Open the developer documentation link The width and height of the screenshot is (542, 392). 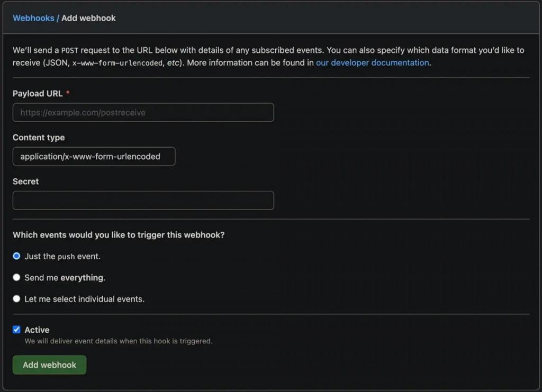click(372, 62)
